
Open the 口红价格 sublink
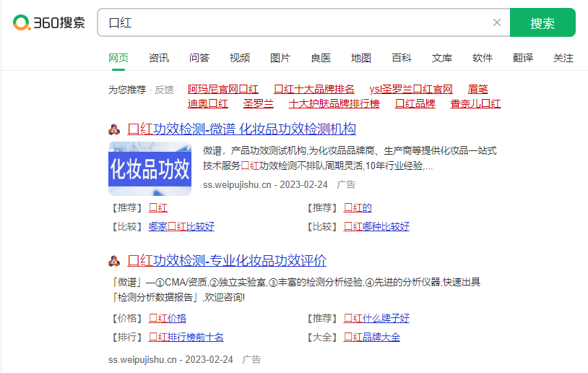[168, 319]
